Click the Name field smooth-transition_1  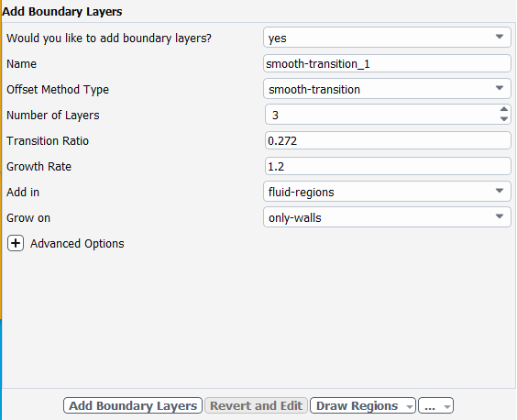coord(387,63)
